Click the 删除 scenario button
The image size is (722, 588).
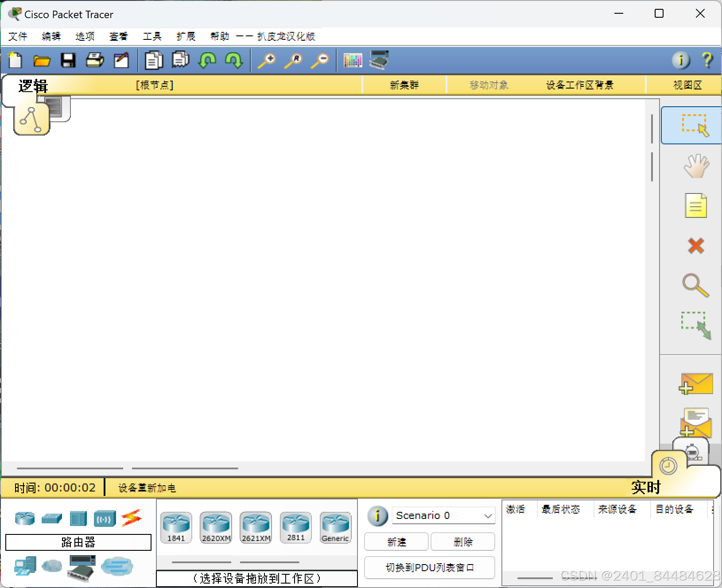(x=463, y=542)
